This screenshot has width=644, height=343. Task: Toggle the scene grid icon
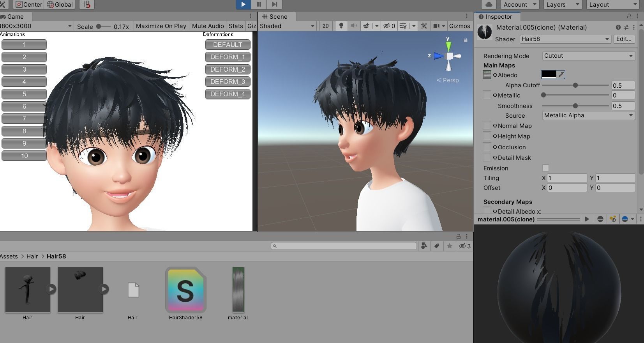tap(403, 26)
